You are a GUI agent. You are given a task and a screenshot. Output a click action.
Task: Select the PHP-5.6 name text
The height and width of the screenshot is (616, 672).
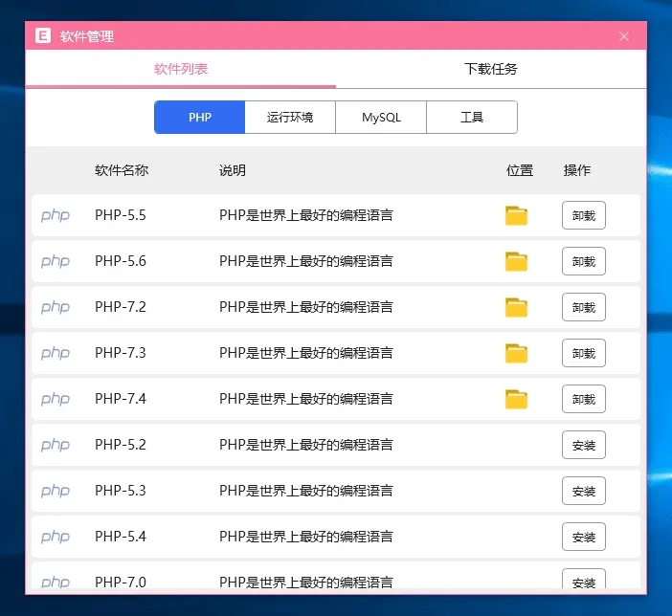click(x=121, y=261)
